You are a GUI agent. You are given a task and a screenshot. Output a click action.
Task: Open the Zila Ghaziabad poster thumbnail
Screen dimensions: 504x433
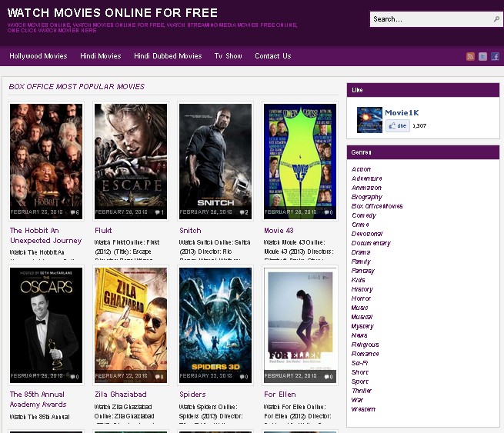tap(131, 325)
